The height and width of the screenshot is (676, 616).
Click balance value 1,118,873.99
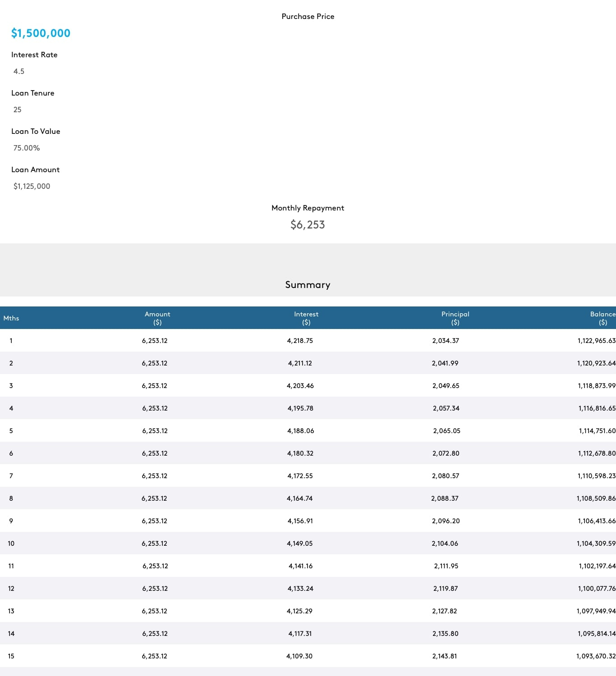[x=597, y=386]
